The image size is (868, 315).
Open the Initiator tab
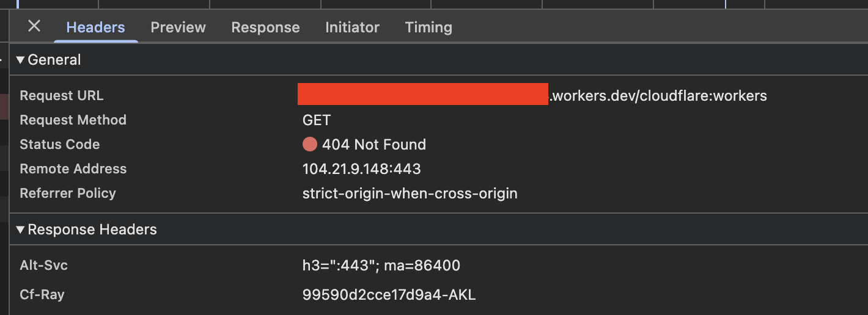point(352,27)
